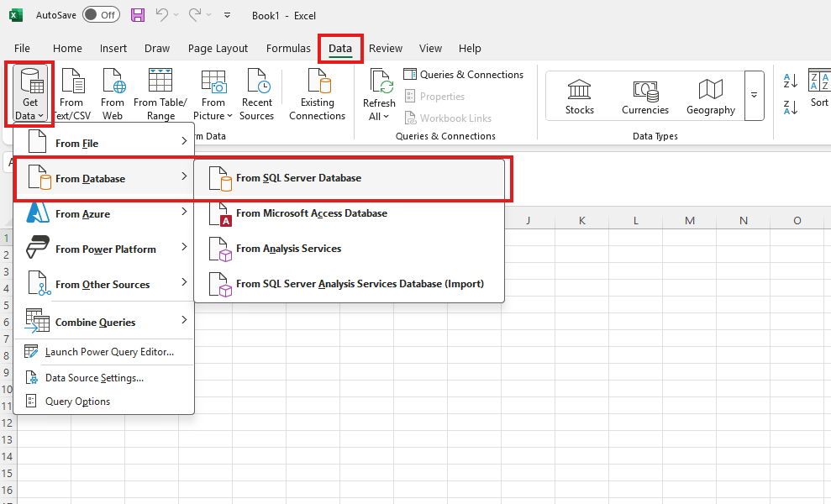Select row 15 header
The height and width of the screenshot is (504, 831).
click(8, 473)
